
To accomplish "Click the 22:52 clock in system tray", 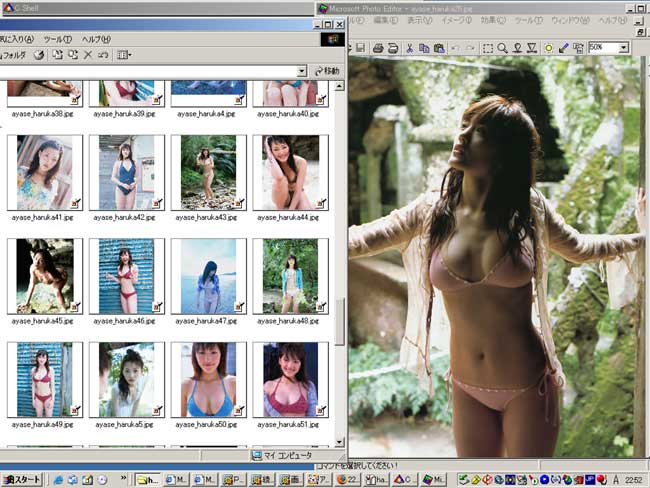I will click(x=633, y=480).
